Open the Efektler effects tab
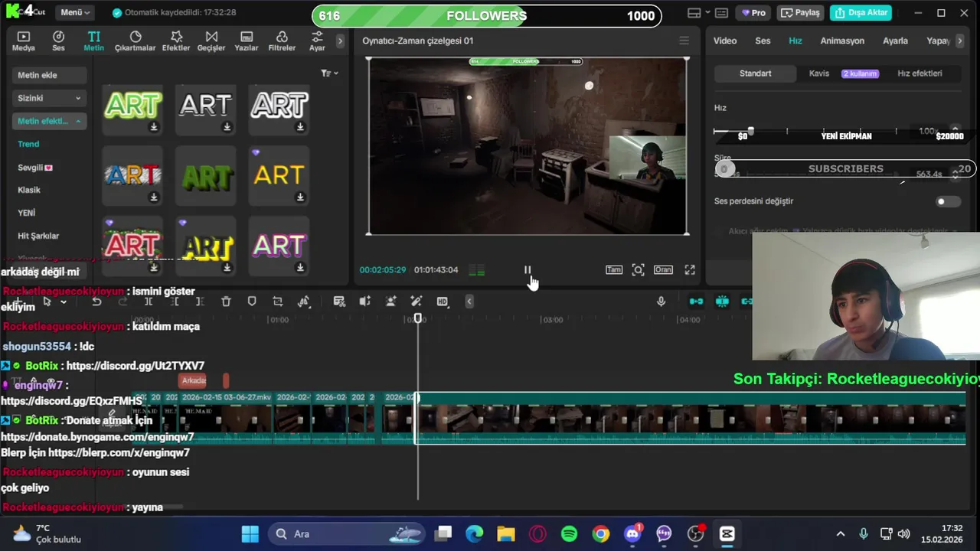The image size is (980, 551). click(176, 41)
